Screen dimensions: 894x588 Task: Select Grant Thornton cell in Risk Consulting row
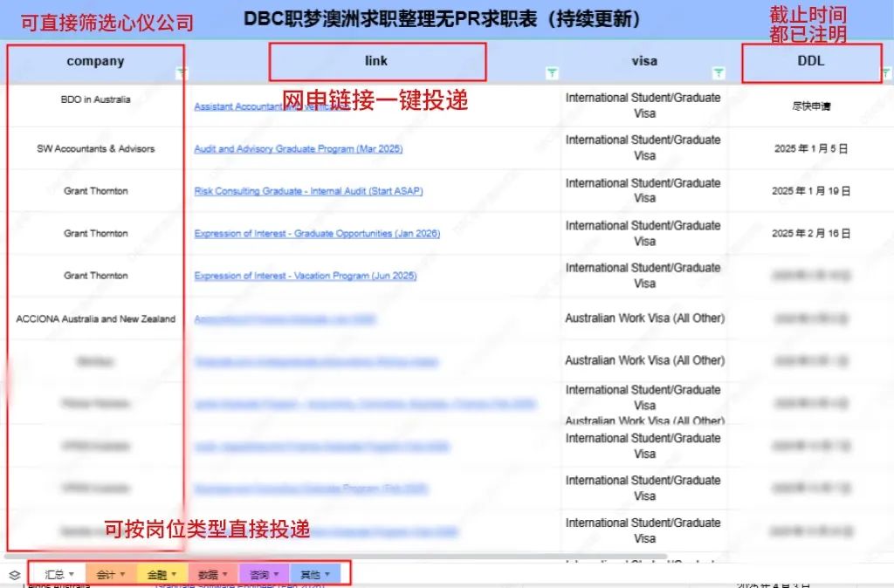[x=96, y=191]
